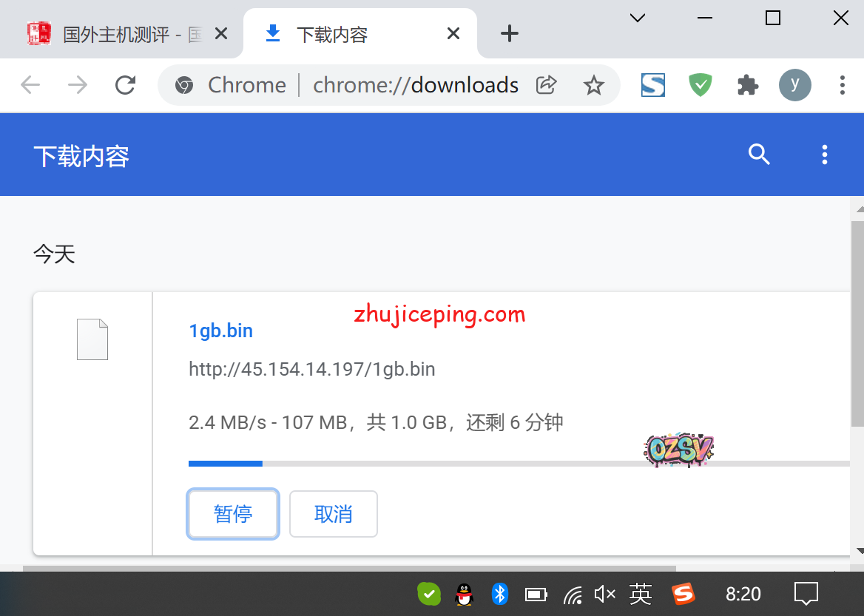Viewport: 864px width, 616px height.
Task: Expand the tab search chevron
Action: tap(638, 18)
